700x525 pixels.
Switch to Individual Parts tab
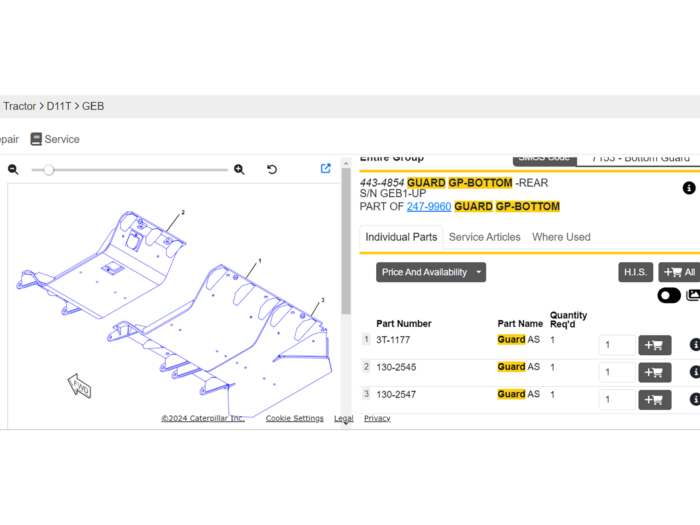(401, 237)
